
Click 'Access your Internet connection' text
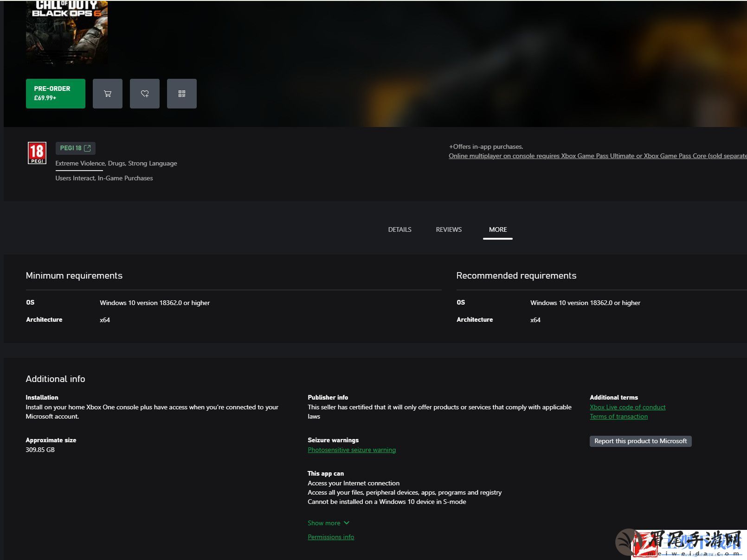point(353,483)
